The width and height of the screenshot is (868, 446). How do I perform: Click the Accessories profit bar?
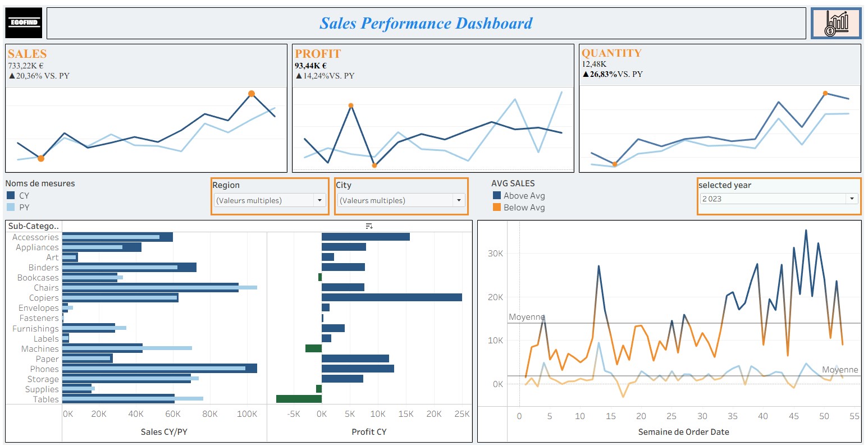(366, 237)
